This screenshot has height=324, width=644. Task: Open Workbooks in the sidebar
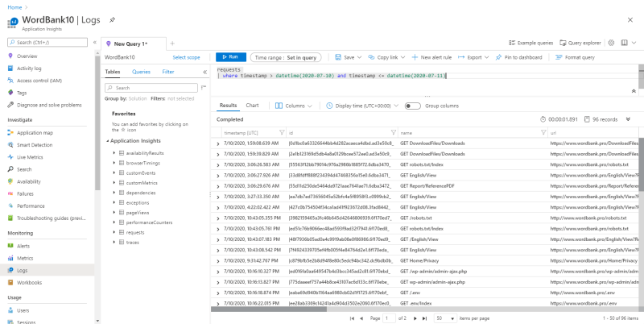point(29,282)
